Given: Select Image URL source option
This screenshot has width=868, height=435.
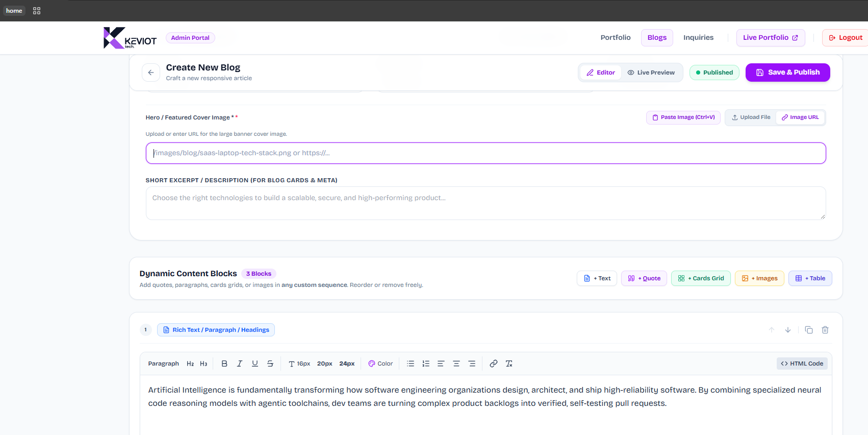Looking at the screenshot, I should pos(800,117).
